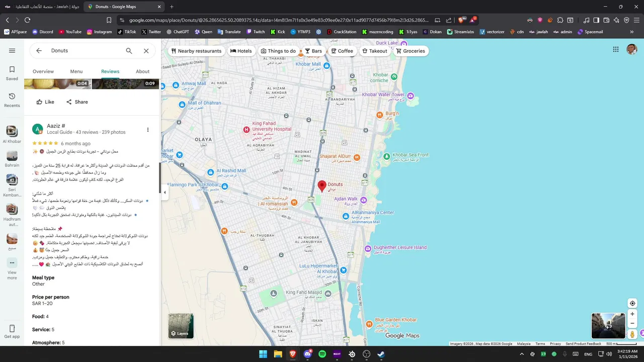644x362 pixels.
Task: Play the 0:09 review video thumbnail
Action: click(x=125, y=84)
